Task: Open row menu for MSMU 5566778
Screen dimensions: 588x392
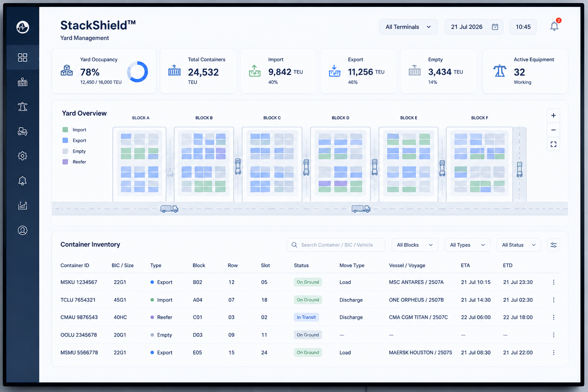Action: (x=554, y=353)
